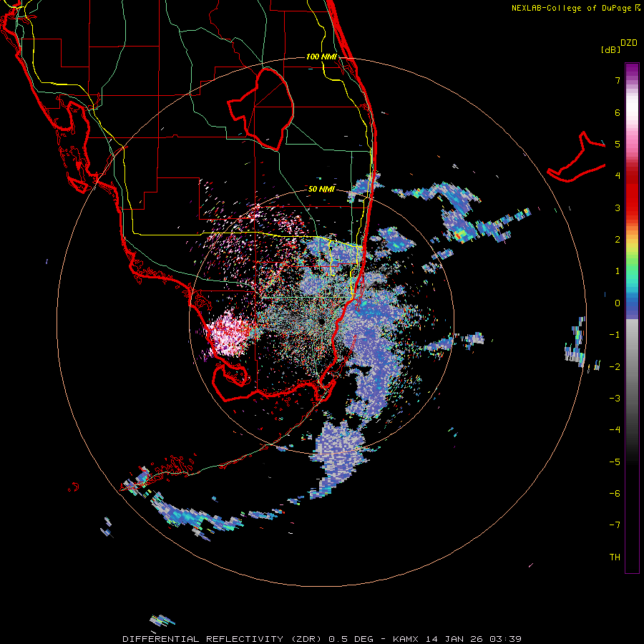Select the -5 value on color scale

point(615,462)
